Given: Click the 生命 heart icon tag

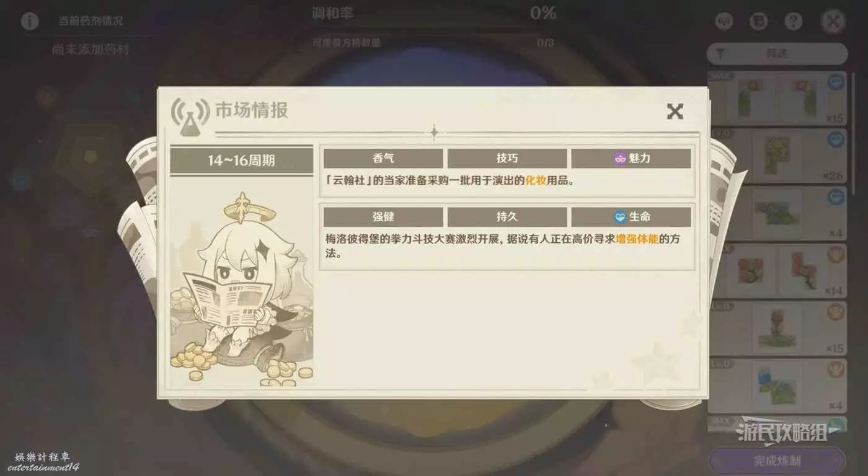Looking at the screenshot, I should (x=631, y=217).
